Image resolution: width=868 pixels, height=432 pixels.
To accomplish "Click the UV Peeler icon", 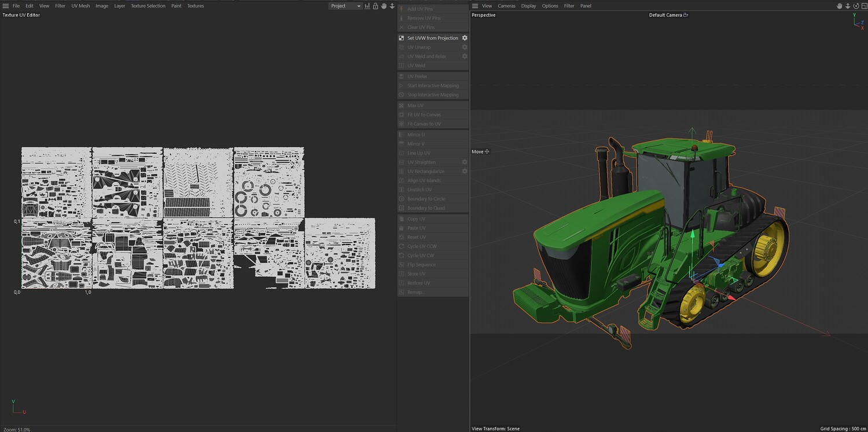I will coord(402,76).
